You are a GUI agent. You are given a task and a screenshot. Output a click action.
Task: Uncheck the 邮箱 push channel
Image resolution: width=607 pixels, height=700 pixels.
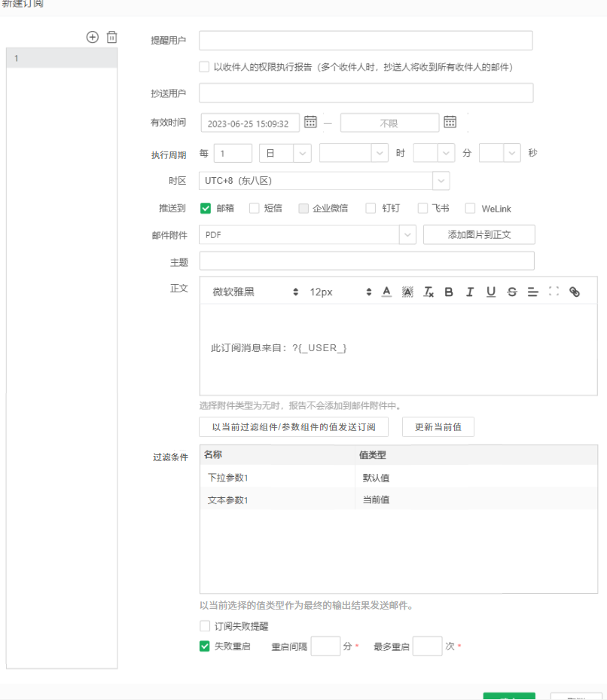pyautogui.click(x=204, y=208)
